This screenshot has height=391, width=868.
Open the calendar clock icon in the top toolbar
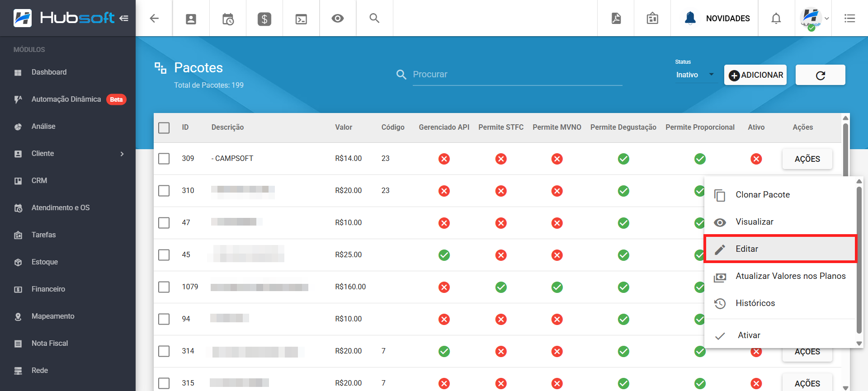[x=228, y=19]
